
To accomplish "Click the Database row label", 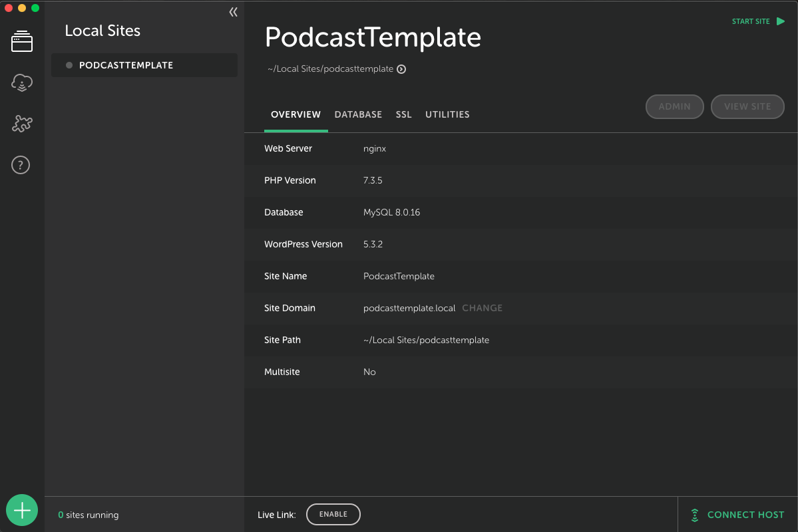I will click(284, 213).
